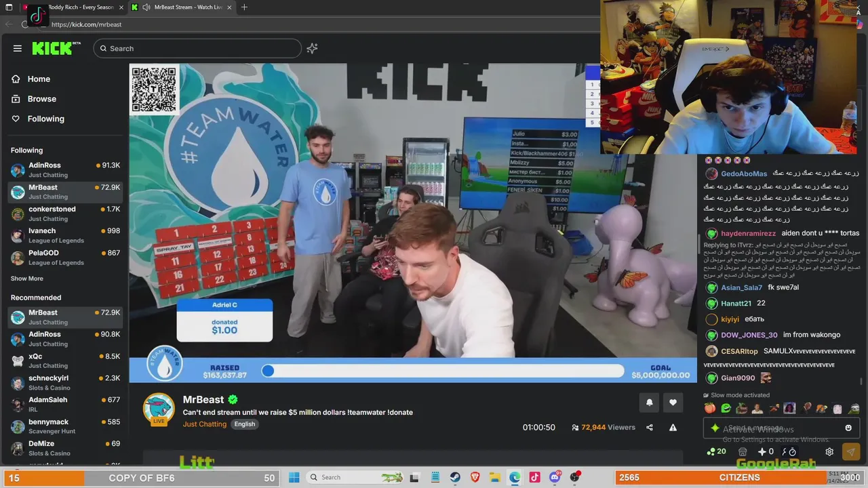Open bennymack Scavenger Hunt channel
The height and width of the screenshot is (488, 868).
tap(65, 426)
